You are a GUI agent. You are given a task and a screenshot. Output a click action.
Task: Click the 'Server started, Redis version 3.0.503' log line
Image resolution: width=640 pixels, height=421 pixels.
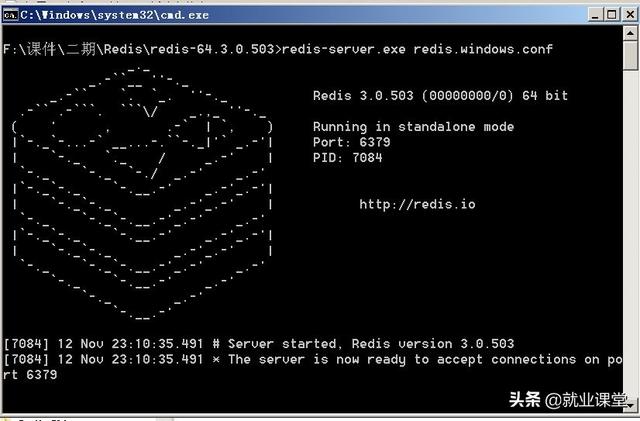[259, 344]
